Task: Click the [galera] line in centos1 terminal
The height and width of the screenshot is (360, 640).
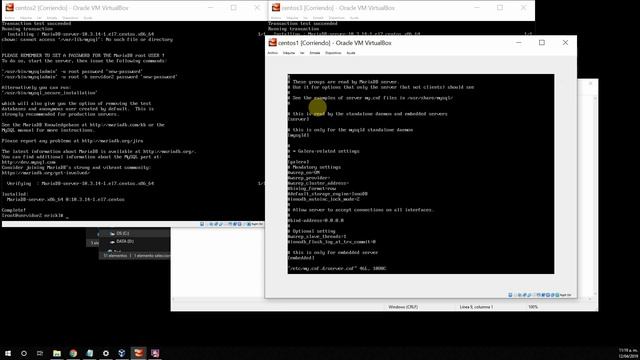Action: (x=298, y=162)
